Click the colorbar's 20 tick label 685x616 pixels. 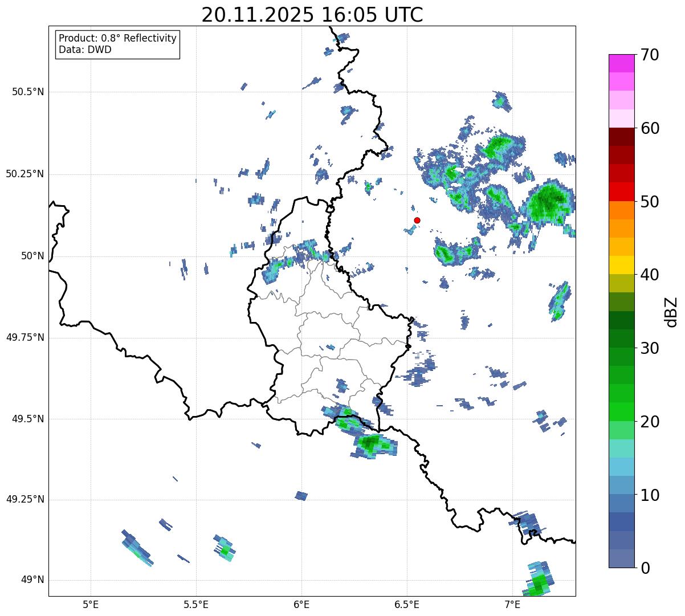pos(650,422)
